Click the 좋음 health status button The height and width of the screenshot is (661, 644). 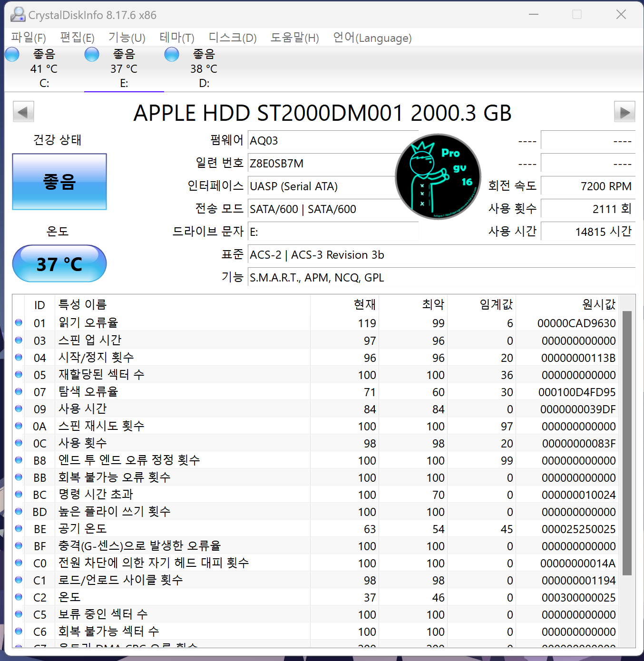pyautogui.click(x=59, y=182)
